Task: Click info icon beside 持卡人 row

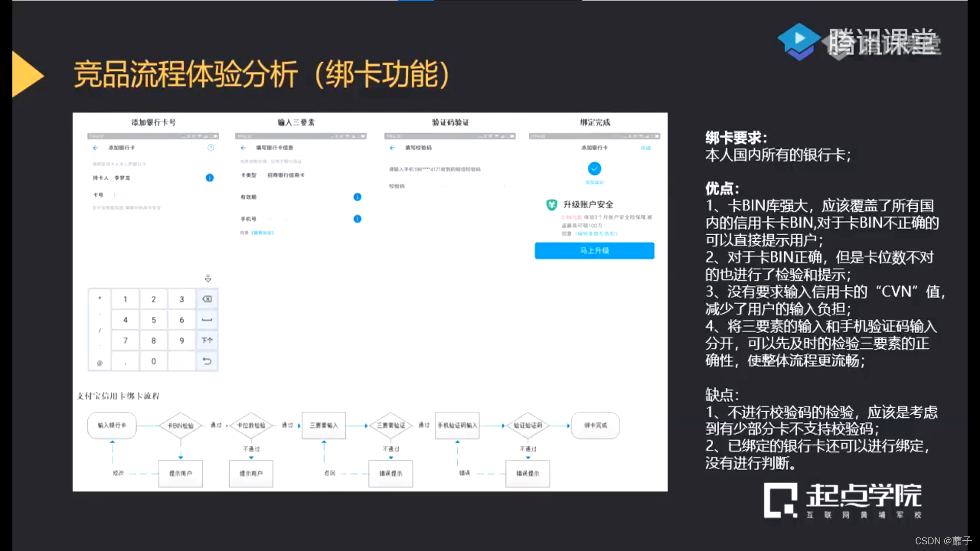Action: point(209,178)
